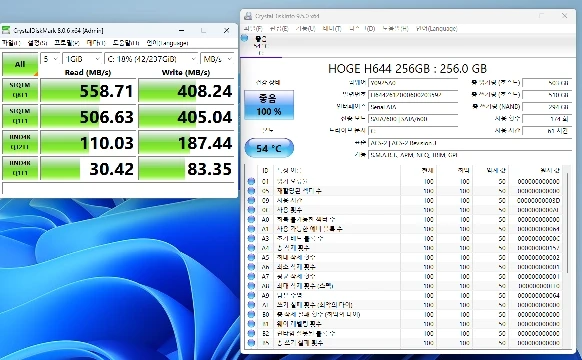Click the 좋음 100 % health status button
This screenshot has width=582, height=360.
[x=269, y=105]
